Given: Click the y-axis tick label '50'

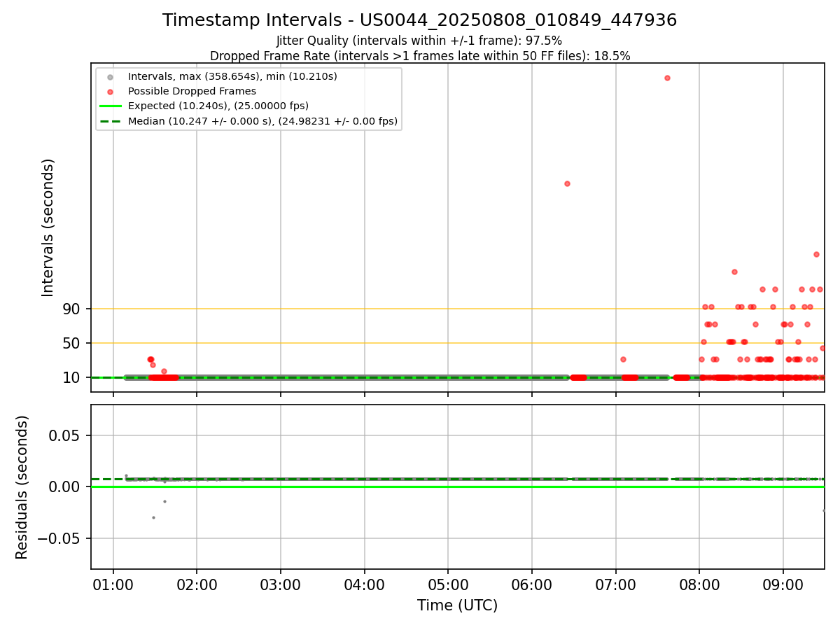Looking at the screenshot, I should click(x=73, y=343).
